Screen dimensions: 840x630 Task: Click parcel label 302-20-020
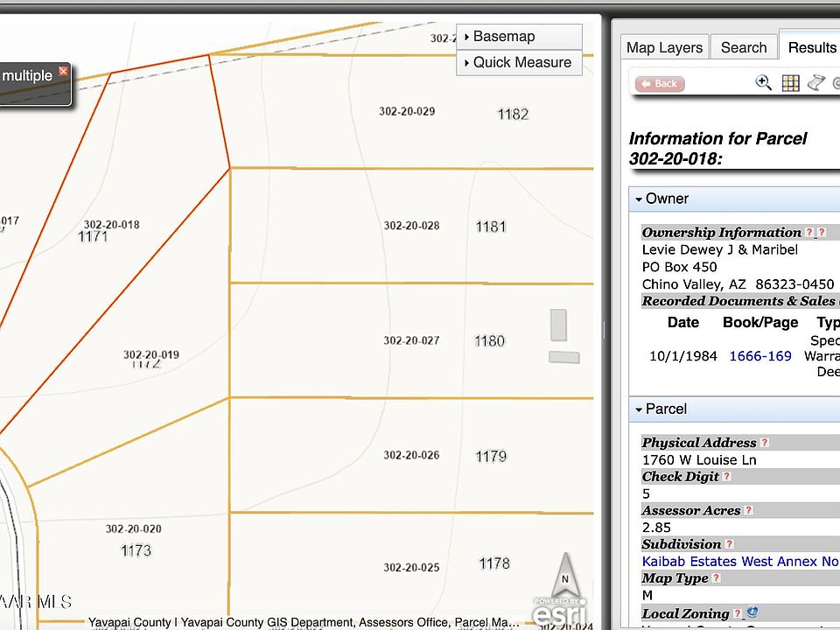(133, 528)
